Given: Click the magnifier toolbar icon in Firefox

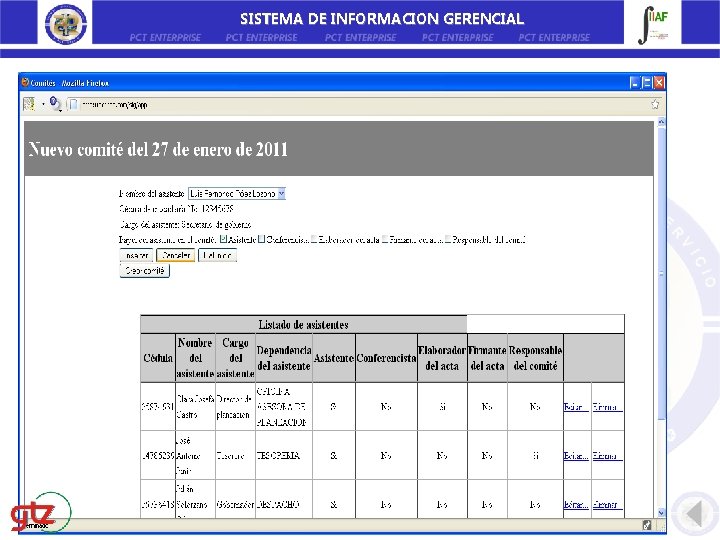Looking at the screenshot, I should [55, 104].
